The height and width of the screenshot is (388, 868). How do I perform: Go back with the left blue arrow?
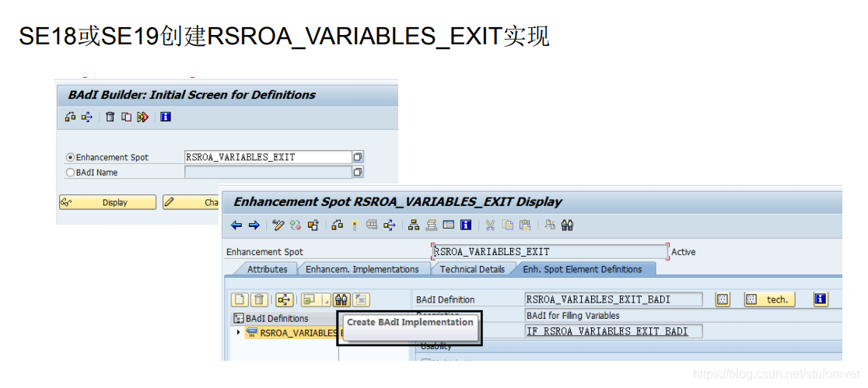click(x=236, y=225)
